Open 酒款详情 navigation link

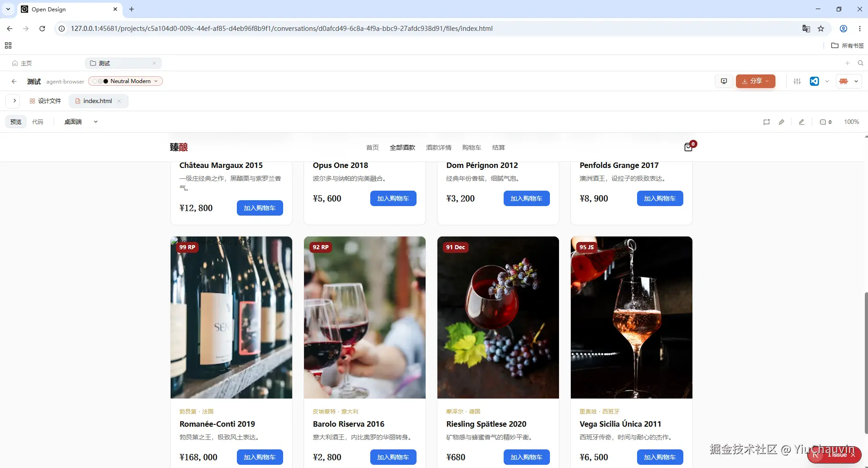pyautogui.click(x=439, y=148)
